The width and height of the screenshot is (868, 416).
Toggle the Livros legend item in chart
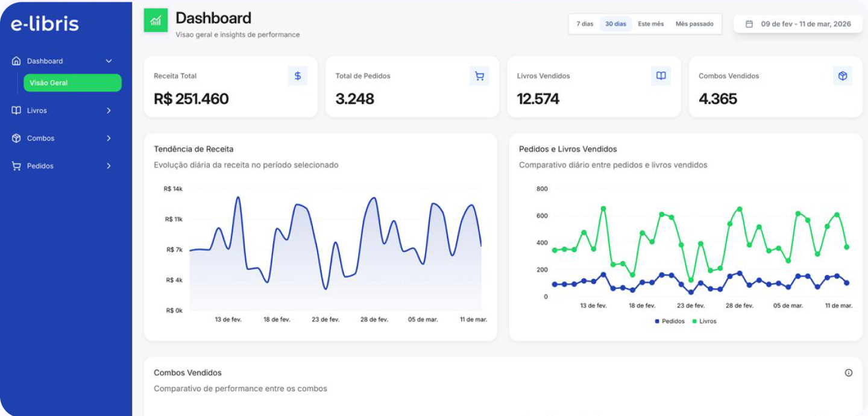tap(705, 321)
